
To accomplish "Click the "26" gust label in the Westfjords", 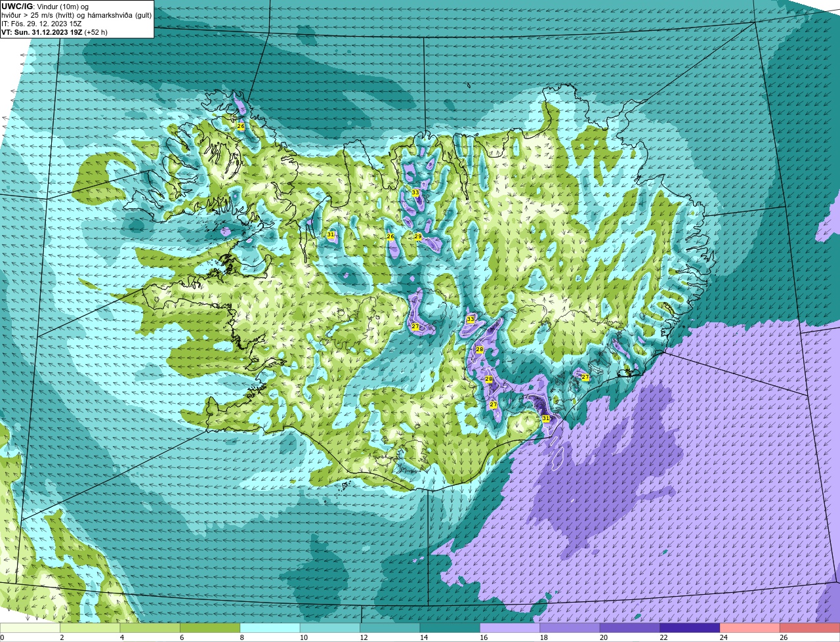I will pos(241,126).
